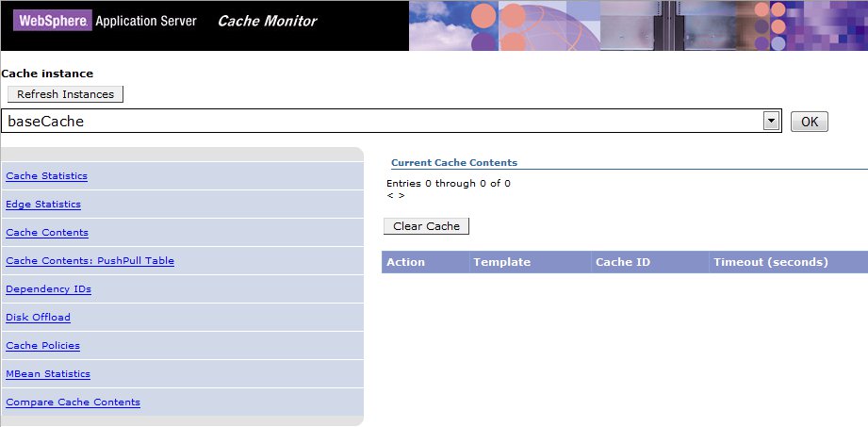
Task: Click the Clear Cache button
Action: 426,226
